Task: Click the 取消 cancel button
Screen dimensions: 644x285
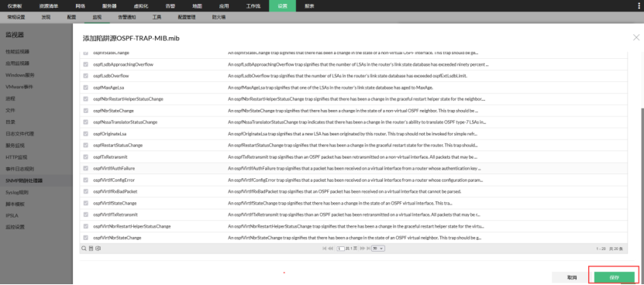Action: click(572, 277)
